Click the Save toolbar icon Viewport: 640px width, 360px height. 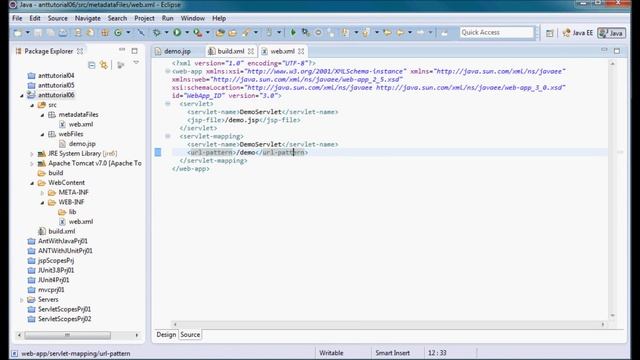coord(38,33)
